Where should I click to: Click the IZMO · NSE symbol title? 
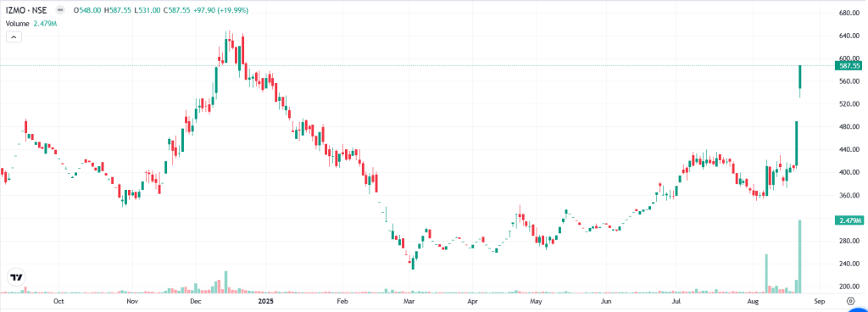coord(26,10)
